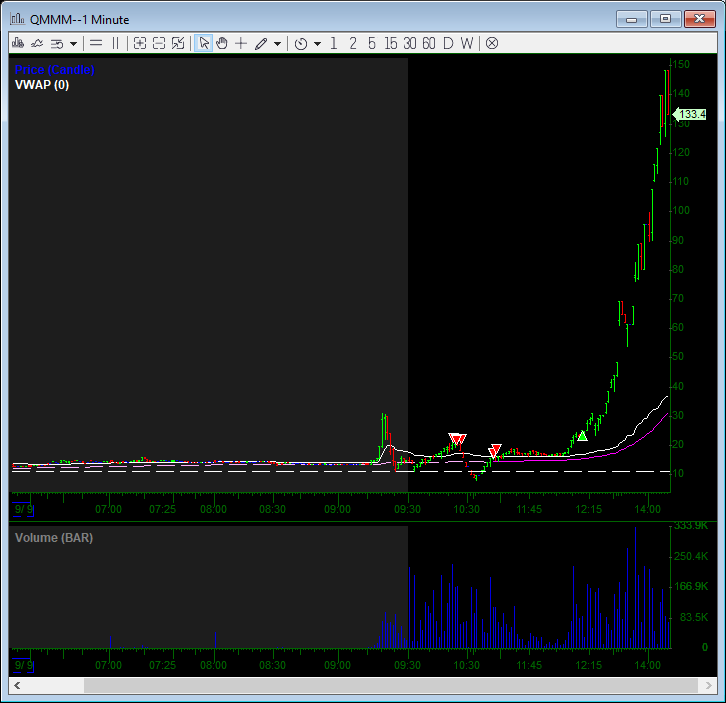The width and height of the screenshot is (726, 703).
Task: Maximize the QMMM chart window
Action: pos(665,19)
